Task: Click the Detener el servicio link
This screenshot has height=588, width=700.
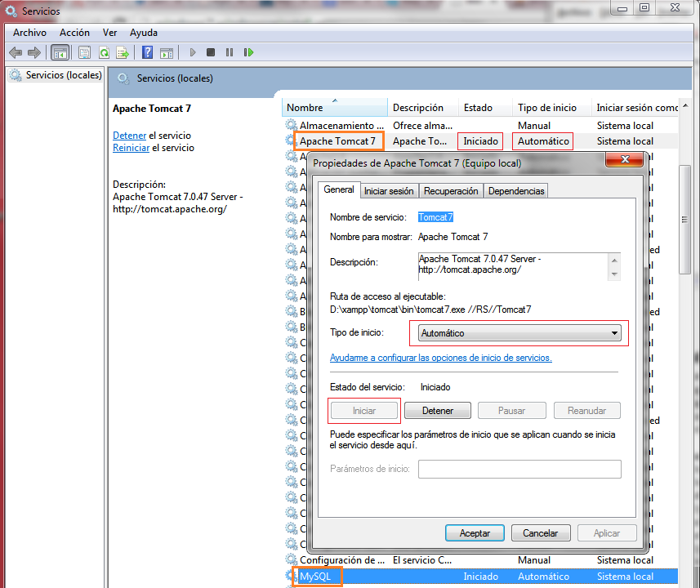Action: (130, 136)
